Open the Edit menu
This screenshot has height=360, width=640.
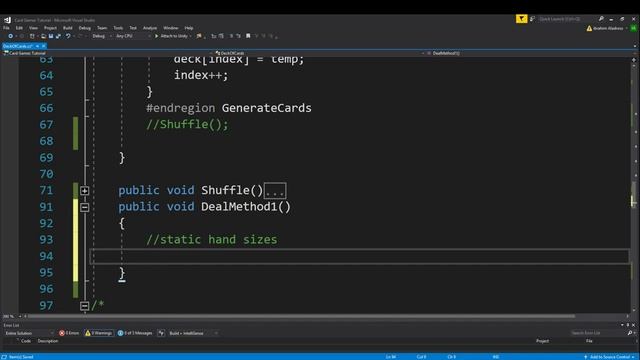[19, 28]
